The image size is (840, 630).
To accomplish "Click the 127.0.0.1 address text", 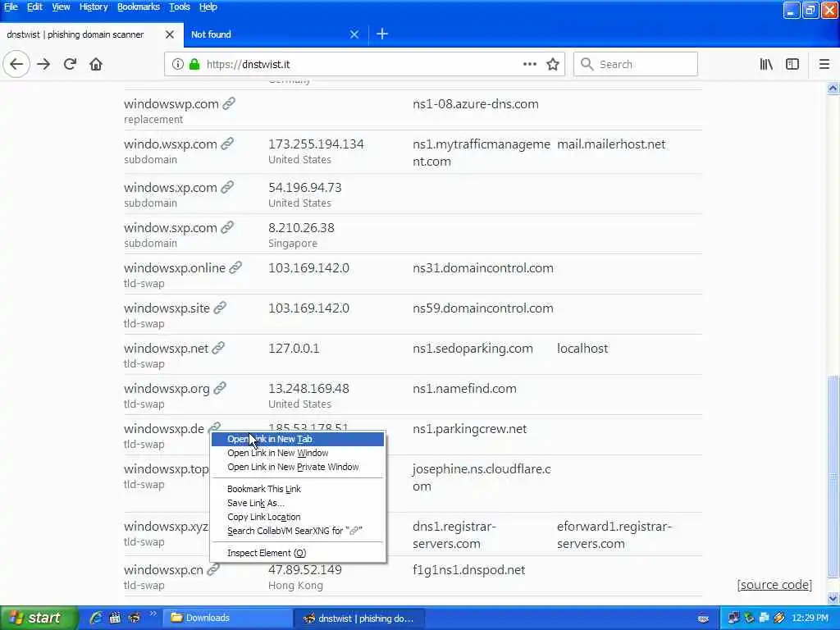I will pos(294,348).
